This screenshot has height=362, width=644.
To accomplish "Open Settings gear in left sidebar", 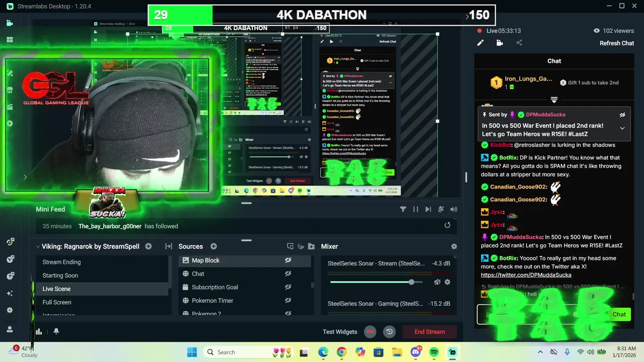I will (10, 310).
